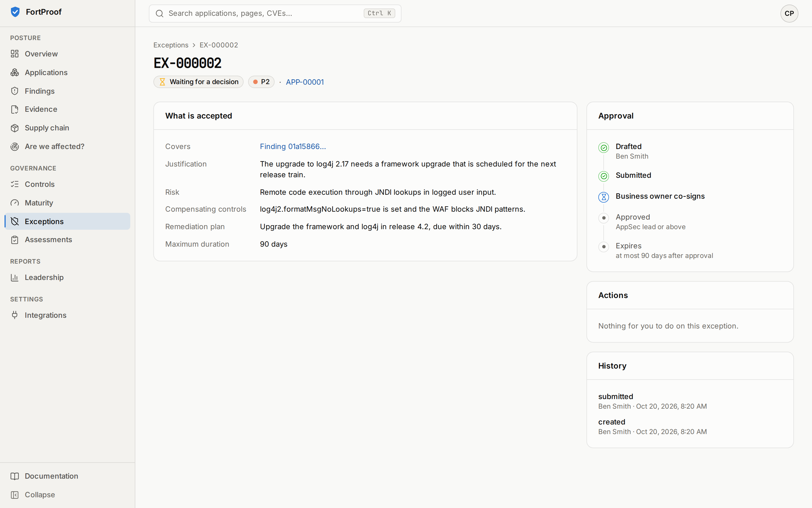Focus the search applications input field
812x508 pixels.
275,14
